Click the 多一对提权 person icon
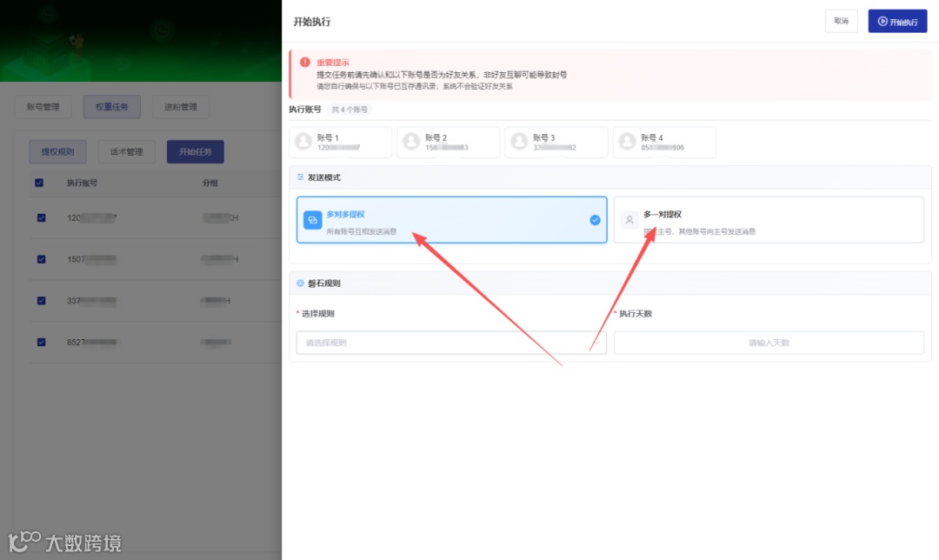The width and height of the screenshot is (939, 560). (628, 220)
